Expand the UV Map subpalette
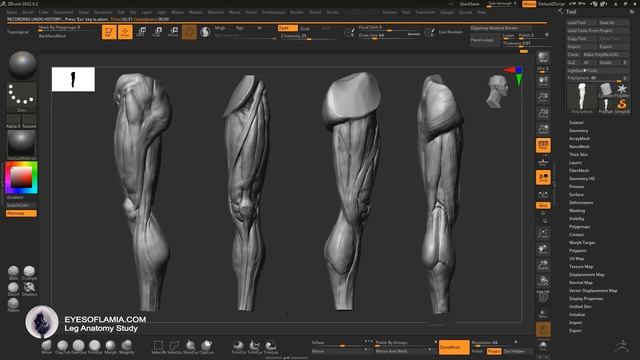The image size is (640, 360). 576,258
